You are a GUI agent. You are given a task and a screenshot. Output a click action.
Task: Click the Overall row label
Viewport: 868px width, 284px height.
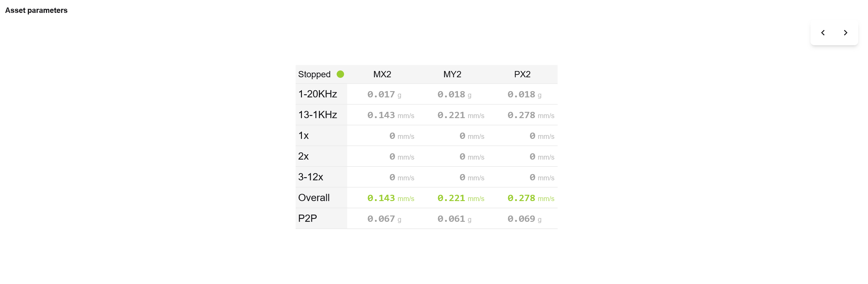click(x=314, y=198)
